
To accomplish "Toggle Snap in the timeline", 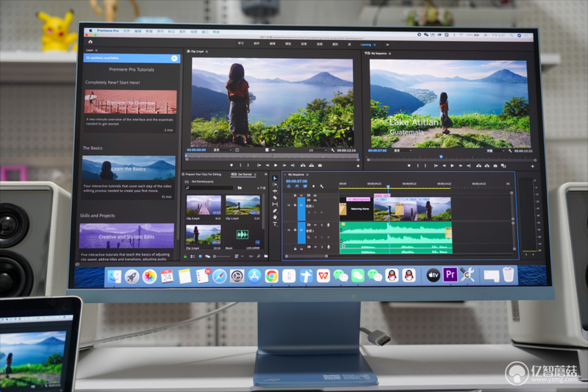I will pos(297,186).
